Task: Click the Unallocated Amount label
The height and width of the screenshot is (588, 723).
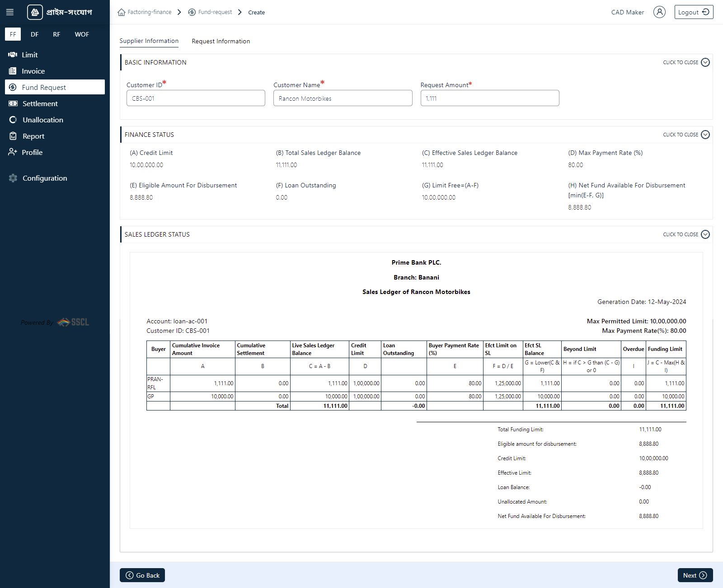Action: [522, 502]
